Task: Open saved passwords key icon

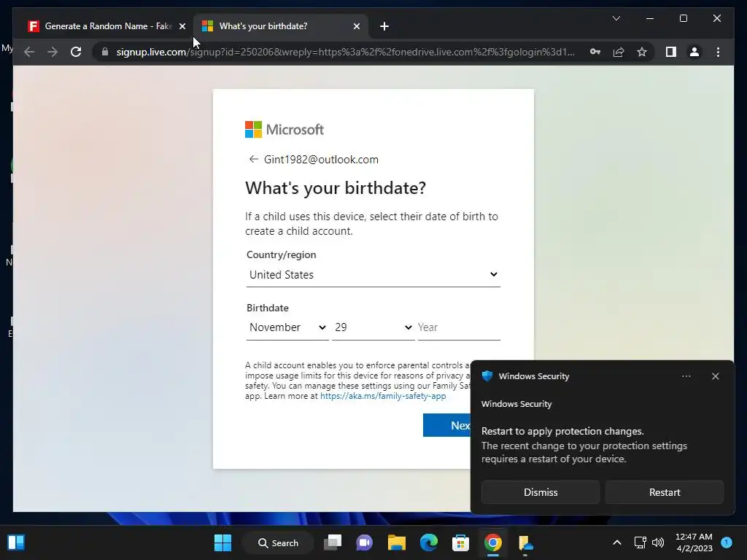Action: tap(595, 52)
